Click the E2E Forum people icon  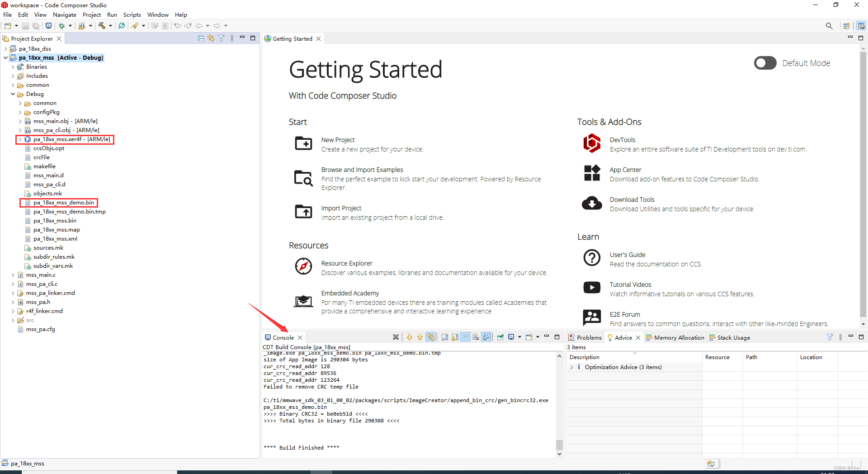click(x=592, y=318)
